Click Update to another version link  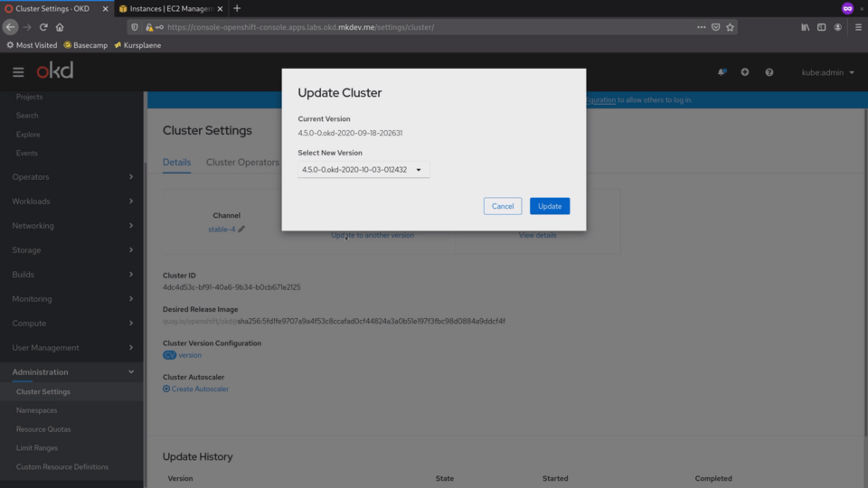pos(373,235)
